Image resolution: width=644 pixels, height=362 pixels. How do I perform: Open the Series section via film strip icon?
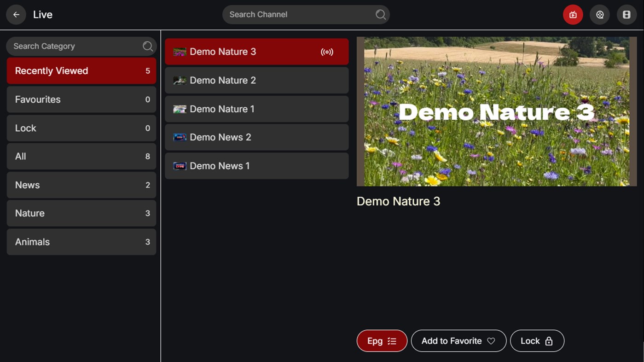click(627, 14)
